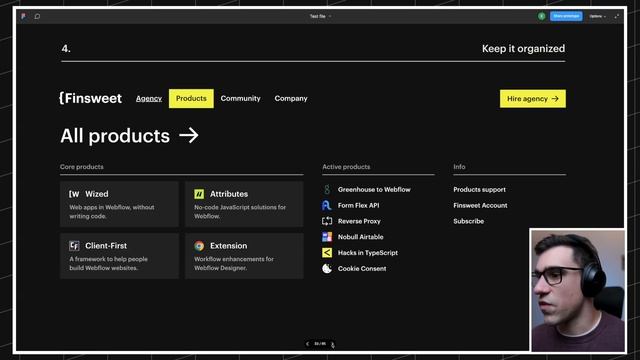The image size is (640, 360).
Task: Click the '4.' slide number text
Action: (66, 49)
